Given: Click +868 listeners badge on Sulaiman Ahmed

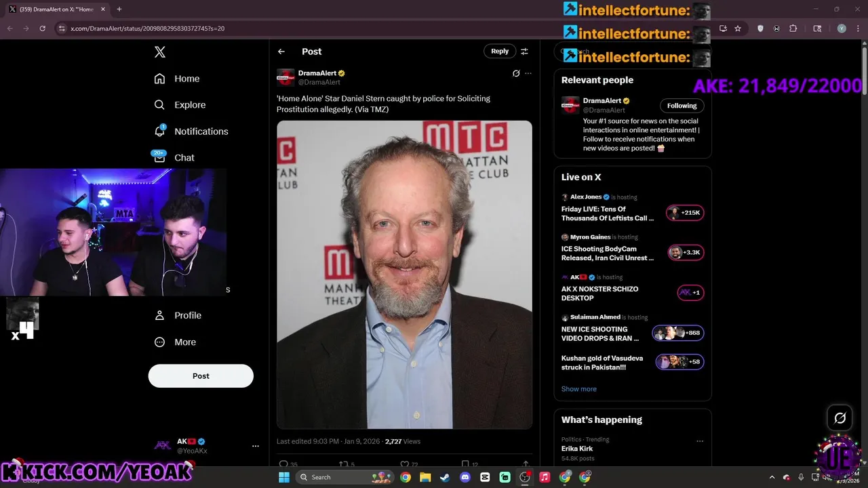Looking at the screenshot, I should tap(678, 333).
